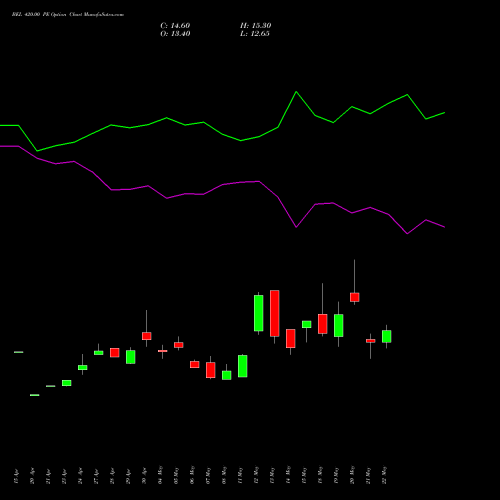Click the last green candle on 22 May
This screenshot has width=500, height=500.
tap(387, 336)
